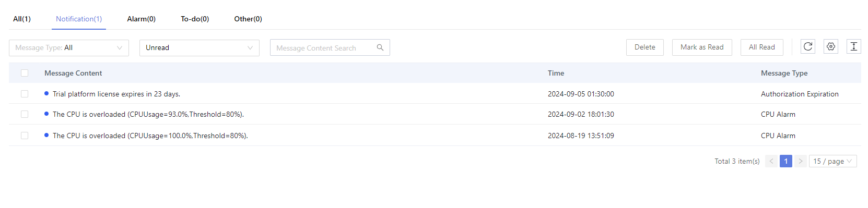Select the CPUUsage=93.0% message checkbox

[25, 114]
